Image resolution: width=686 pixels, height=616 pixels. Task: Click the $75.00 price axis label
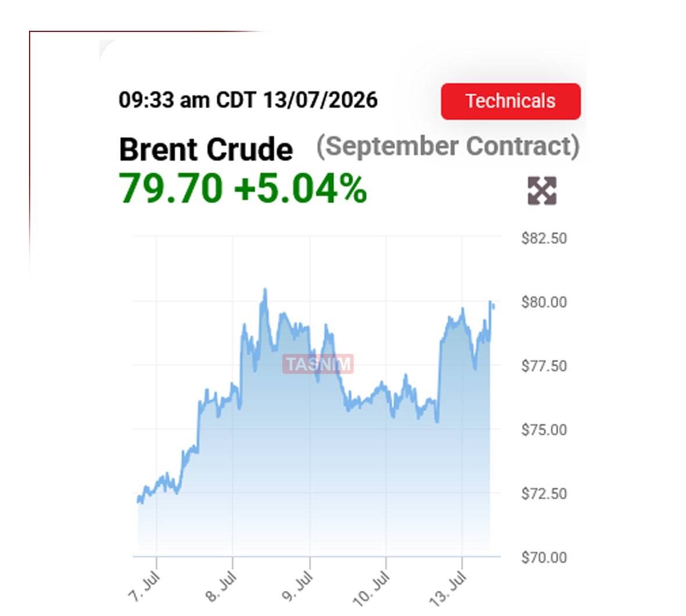tap(544, 430)
